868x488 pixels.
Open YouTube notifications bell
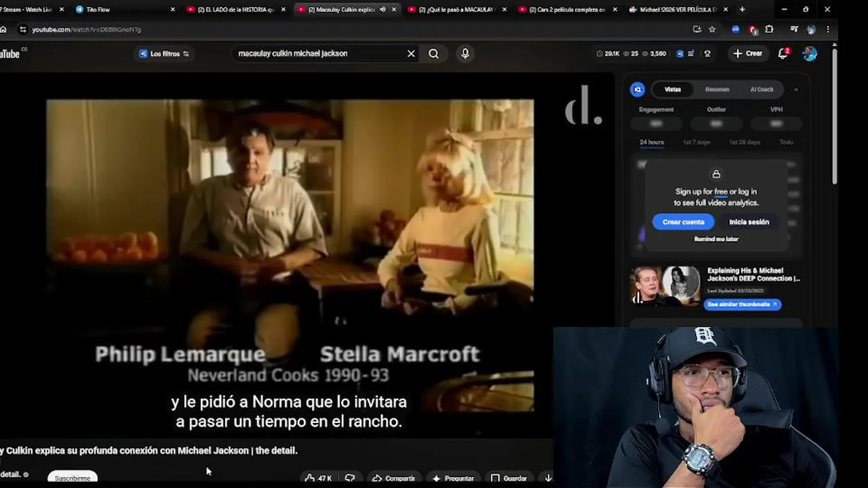pos(783,54)
